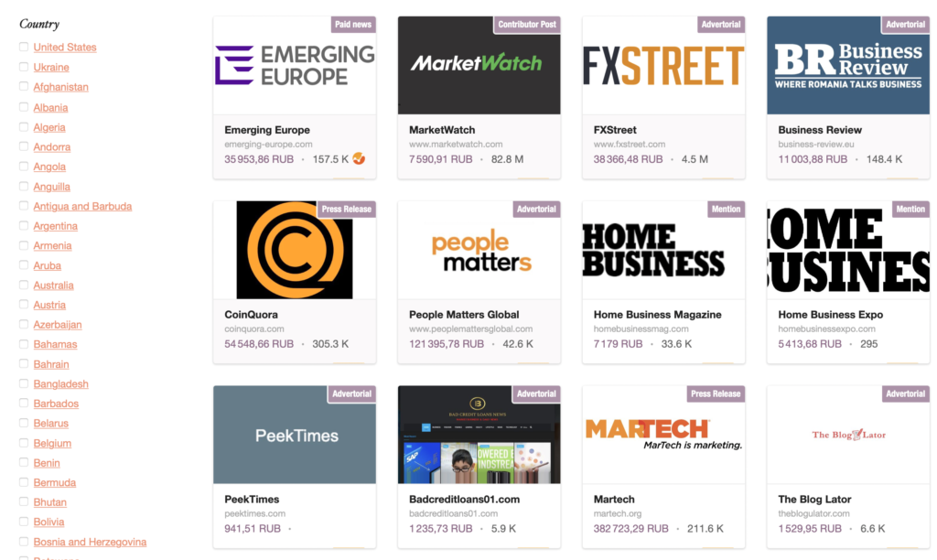
Task: Toggle the Argentina checkbox
Action: pyautogui.click(x=23, y=225)
